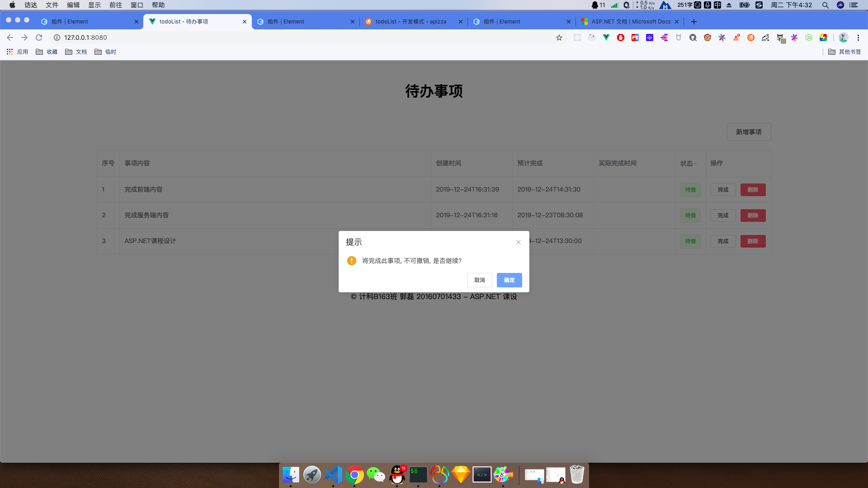The width and height of the screenshot is (868, 488).
Task: Click the macOS Spotlight search icon
Action: point(825,5)
